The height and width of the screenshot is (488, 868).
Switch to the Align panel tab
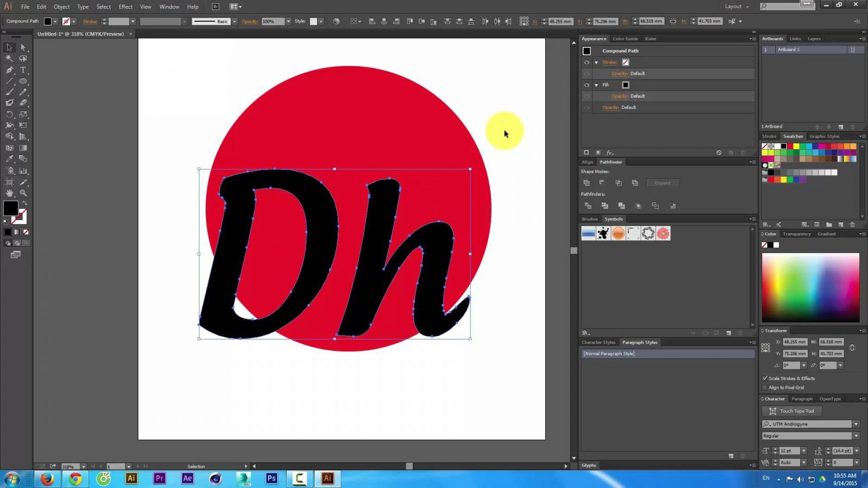click(x=587, y=162)
